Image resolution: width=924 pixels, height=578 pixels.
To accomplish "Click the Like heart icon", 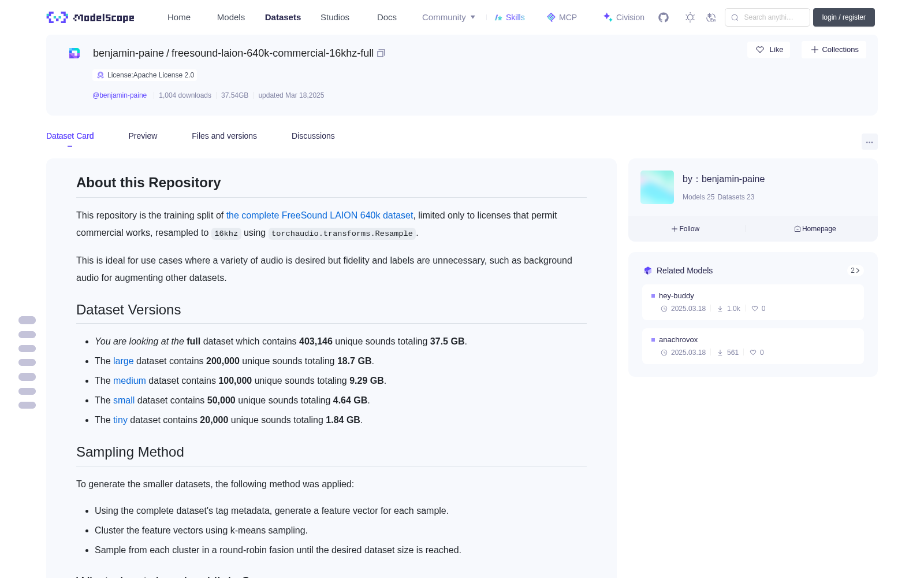I will coord(760,50).
